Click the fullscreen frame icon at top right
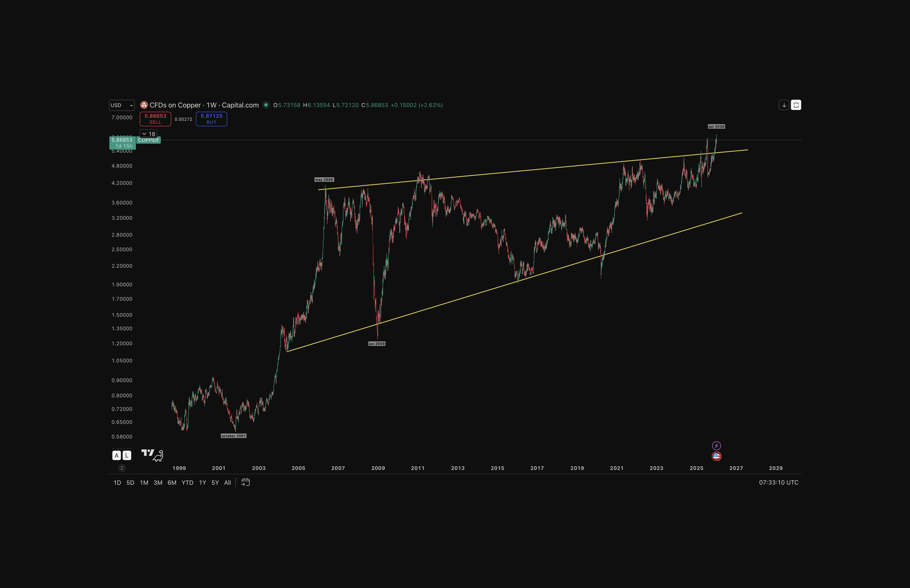Viewport: 910px width, 588px height. [x=796, y=105]
